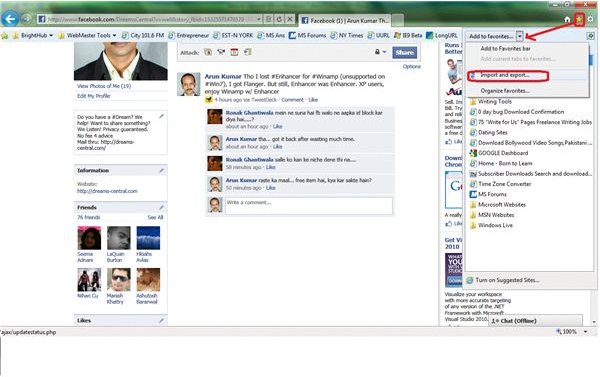This screenshot has height=377, width=600.
Task: Choose Organize favorites from the menu
Action: click(x=505, y=91)
